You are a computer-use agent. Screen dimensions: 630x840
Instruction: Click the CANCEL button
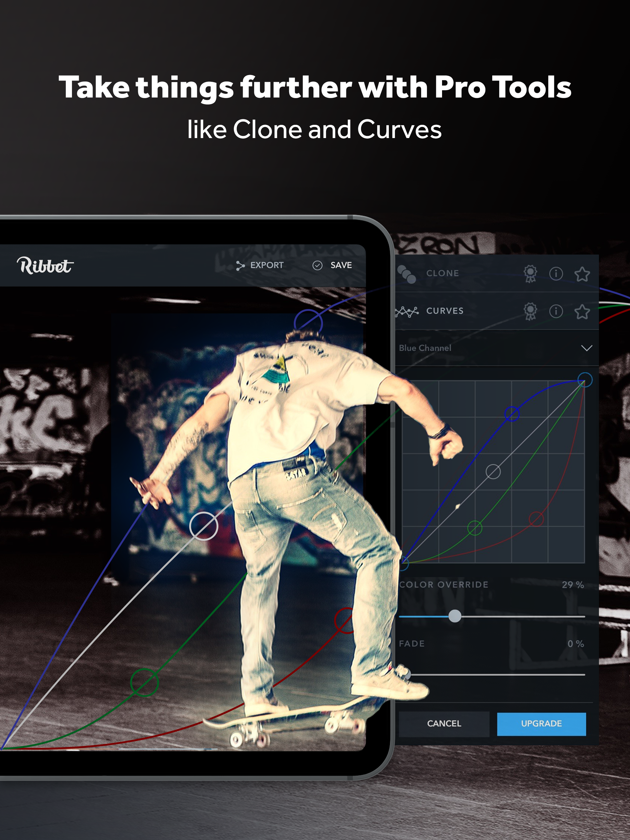(x=444, y=724)
